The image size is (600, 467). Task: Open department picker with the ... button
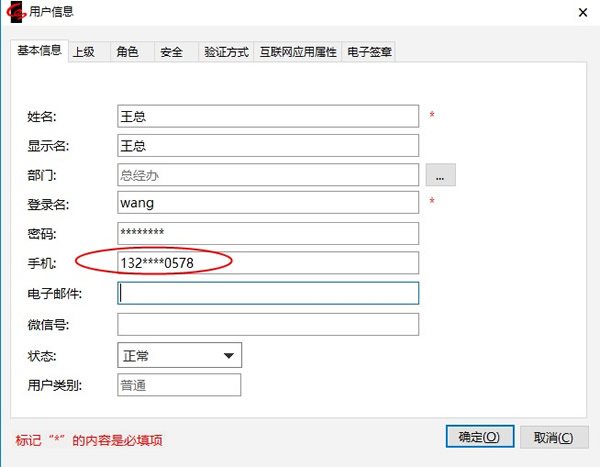click(x=440, y=175)
